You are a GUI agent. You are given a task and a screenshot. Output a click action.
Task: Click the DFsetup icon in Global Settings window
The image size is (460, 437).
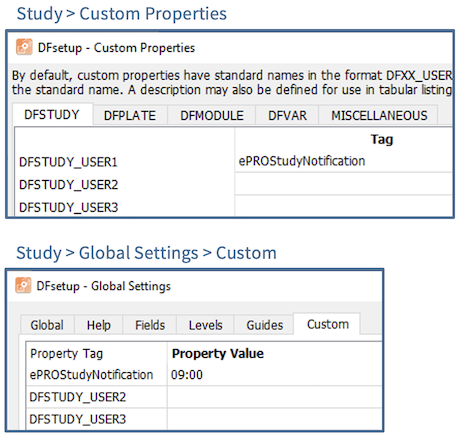[23, 286]
